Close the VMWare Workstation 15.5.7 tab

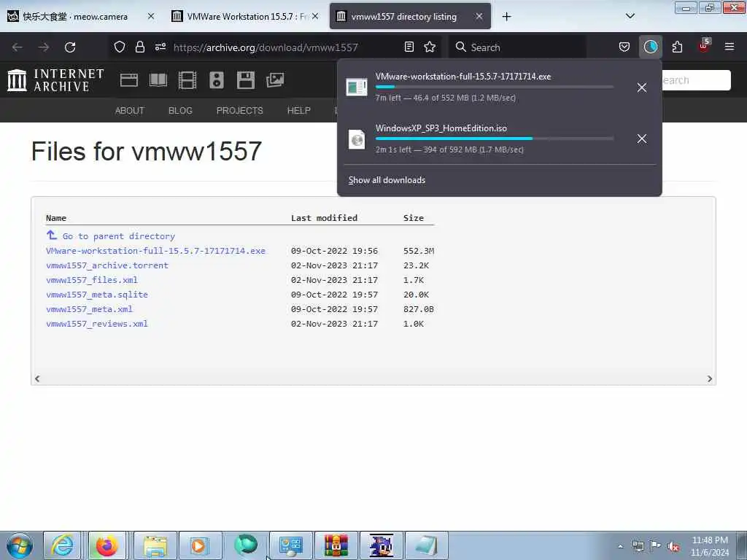coord(315,16)
